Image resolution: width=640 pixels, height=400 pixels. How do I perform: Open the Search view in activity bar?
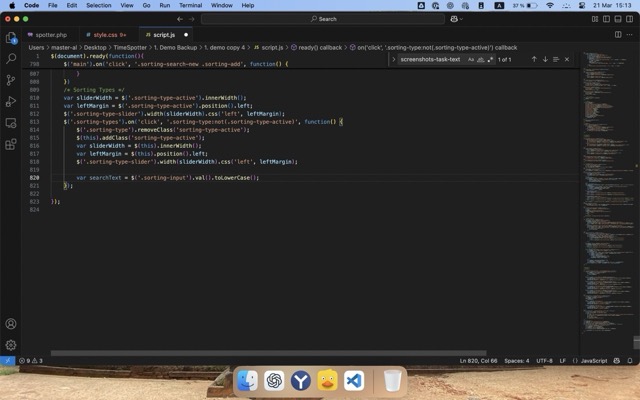[11, 58]
